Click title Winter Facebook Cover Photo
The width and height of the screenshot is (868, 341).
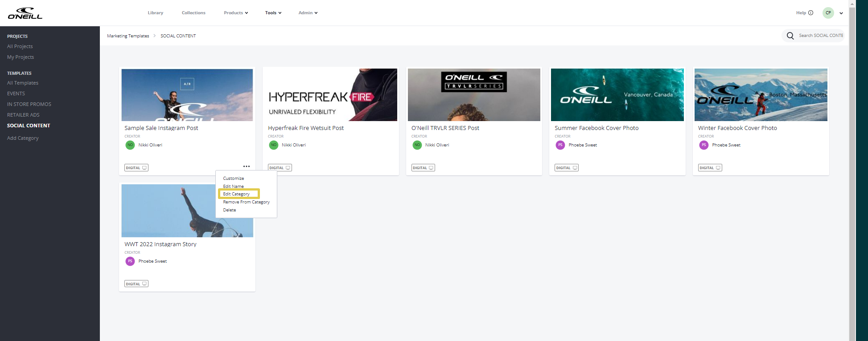[737, 128]
